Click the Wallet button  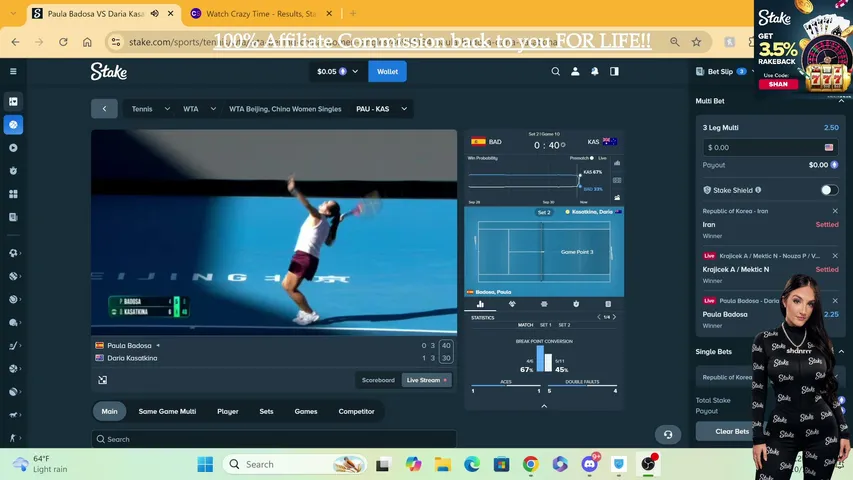click(387, 71)
